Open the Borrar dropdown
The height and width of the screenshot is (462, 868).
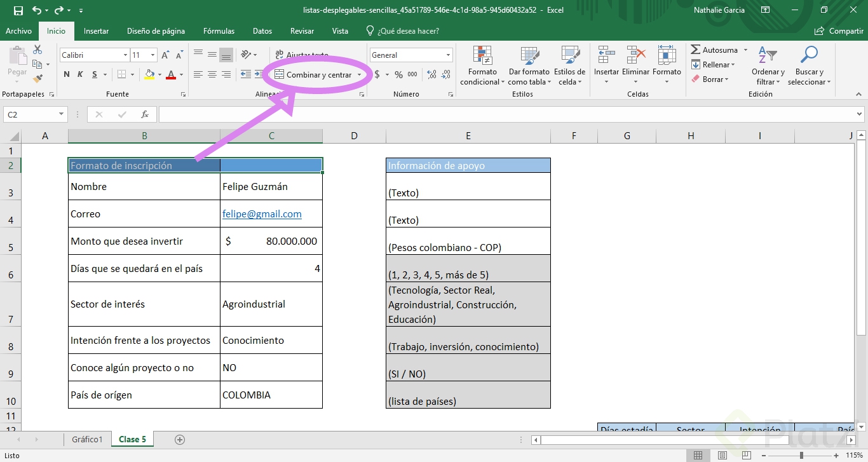[710, 79]
